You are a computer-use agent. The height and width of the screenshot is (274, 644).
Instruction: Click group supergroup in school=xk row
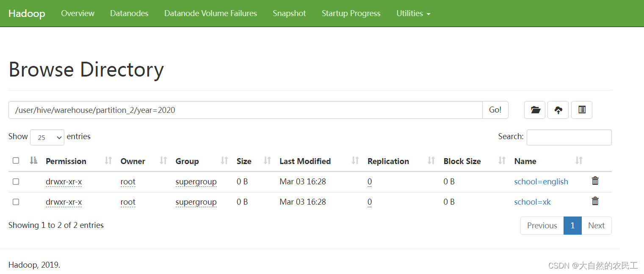(x=196, y=202)
